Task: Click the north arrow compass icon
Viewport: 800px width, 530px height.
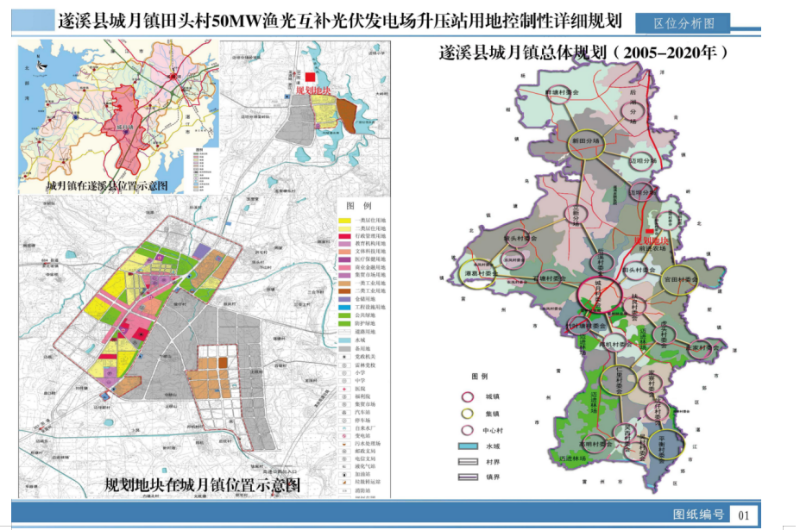Action: point(40,63)
